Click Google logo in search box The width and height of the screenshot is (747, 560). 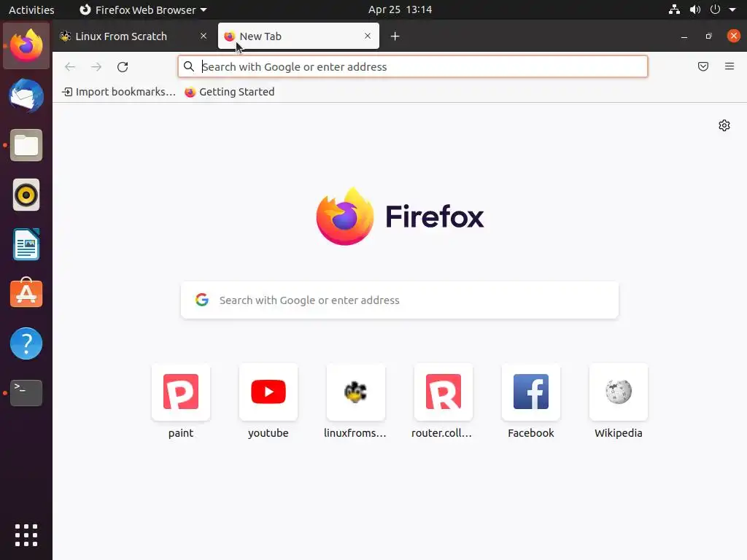click(x=202, y=300)
